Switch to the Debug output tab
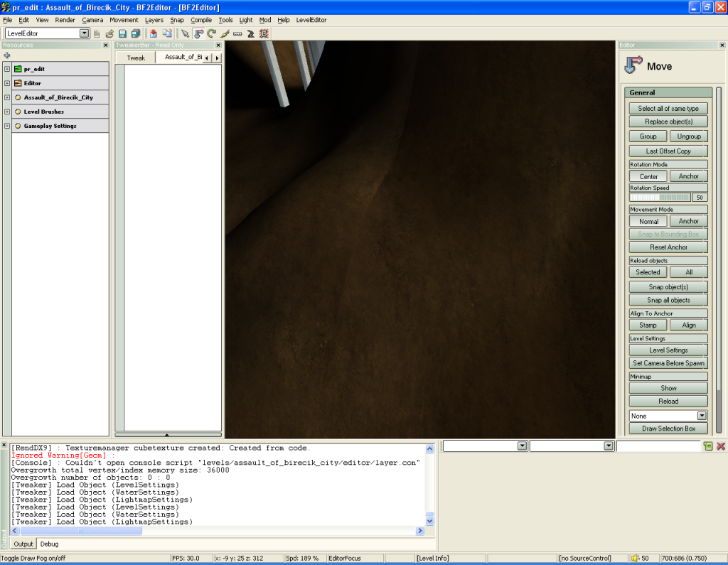The height and width of the screenshot is (565, 728). pos(49,544)
